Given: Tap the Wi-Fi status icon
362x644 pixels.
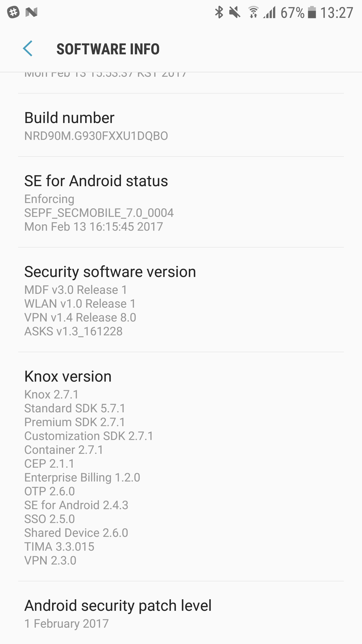Looking at the screenshot, I should tap(253, 12).
